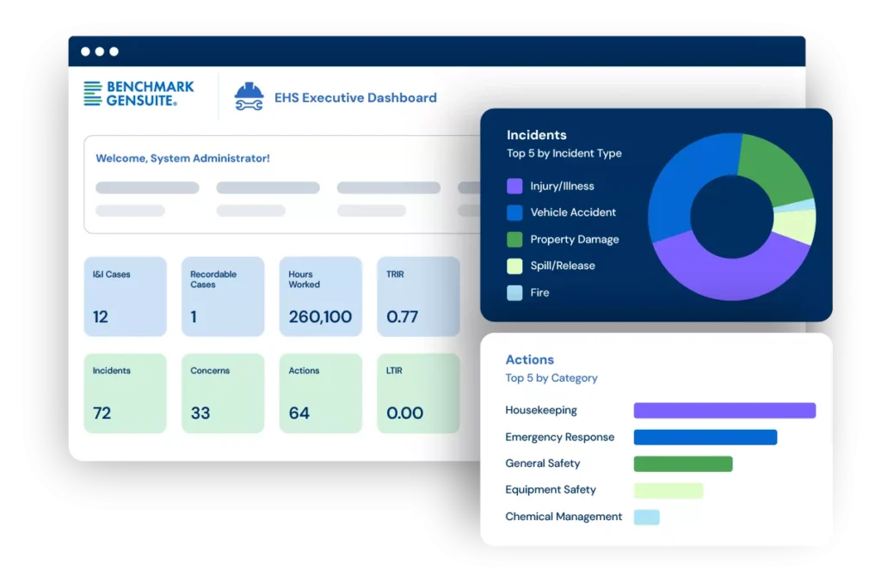Click the Welcome, System Administrator greeting

point(182,158)
